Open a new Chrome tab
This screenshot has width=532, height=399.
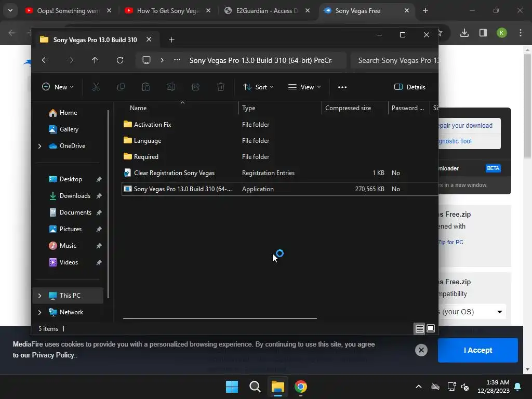425,11
